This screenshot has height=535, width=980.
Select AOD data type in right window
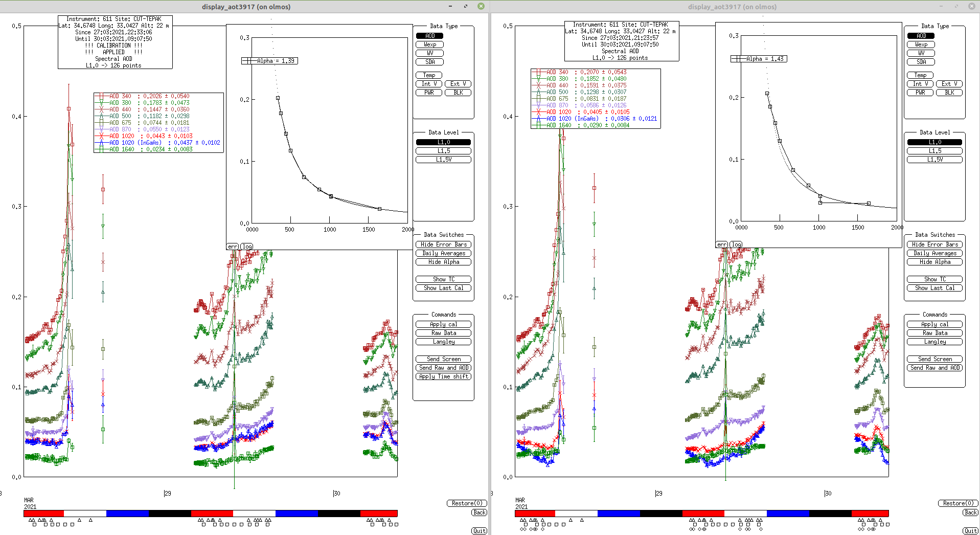pos(921,36)
